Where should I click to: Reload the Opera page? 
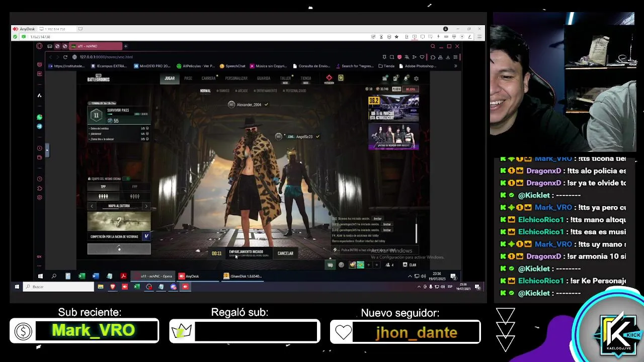point(65,57)
